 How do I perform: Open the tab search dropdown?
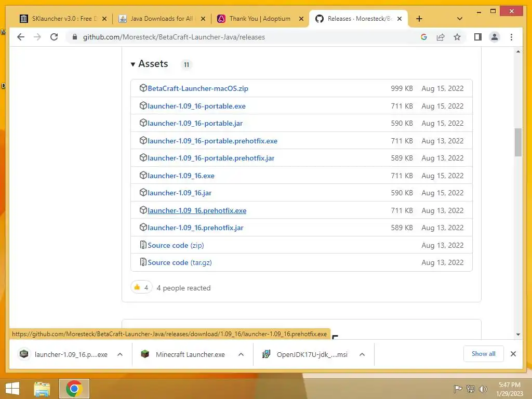[x=460, y=19]
